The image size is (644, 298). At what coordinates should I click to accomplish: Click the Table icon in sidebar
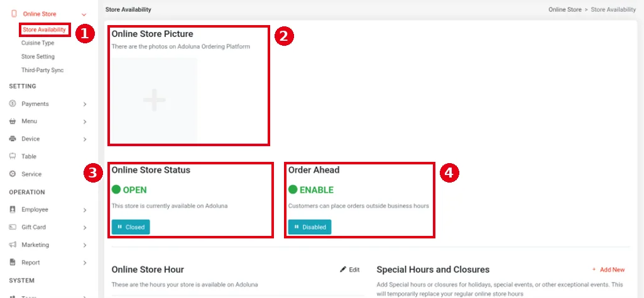click(x=13, y=156)
